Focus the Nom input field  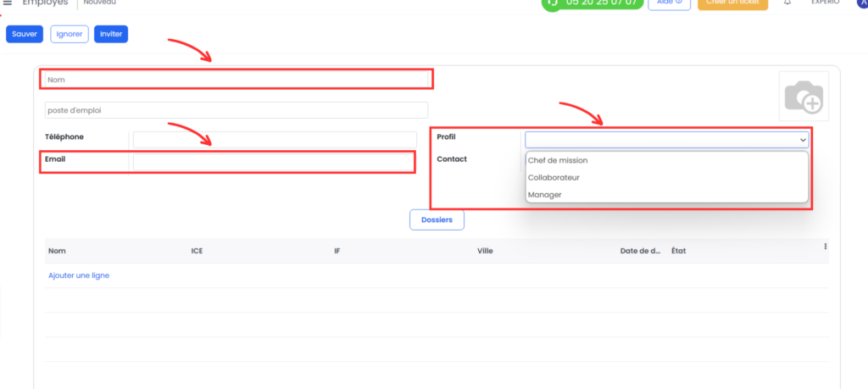237,80
